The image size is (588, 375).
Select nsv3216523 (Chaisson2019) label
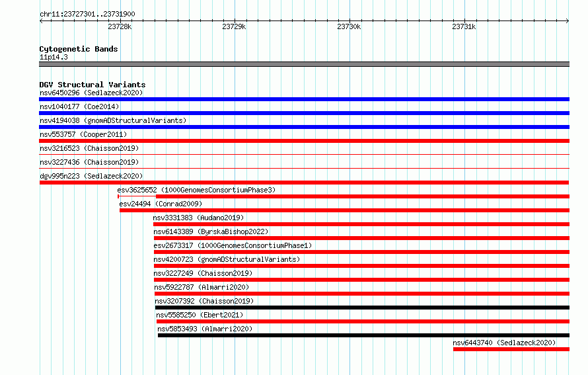[x=89, y=148]
